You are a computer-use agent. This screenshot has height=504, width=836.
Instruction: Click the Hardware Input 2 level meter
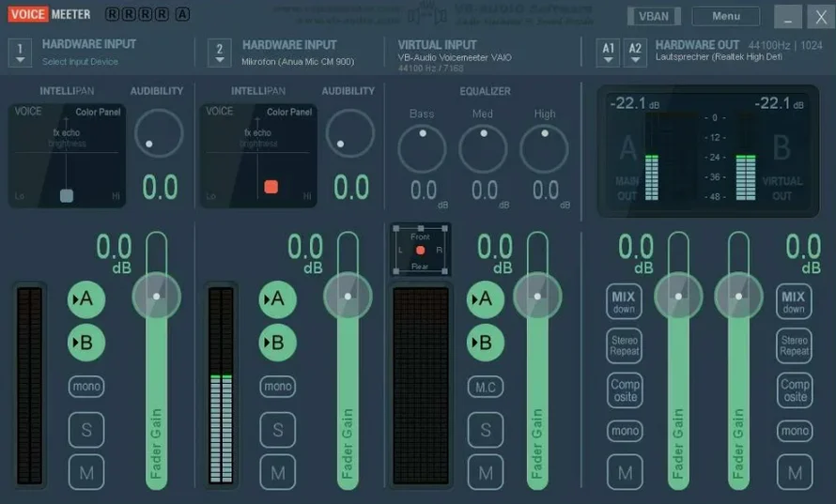(221, 386)
